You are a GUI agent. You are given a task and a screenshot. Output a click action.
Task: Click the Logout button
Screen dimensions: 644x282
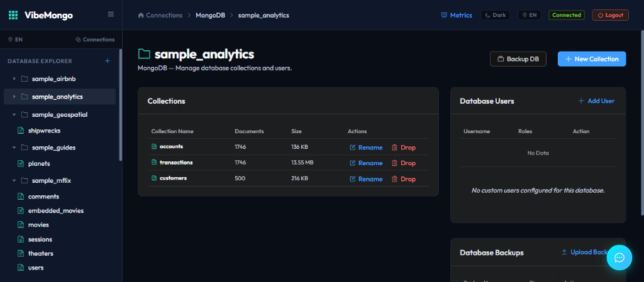(x=610, y=15)
